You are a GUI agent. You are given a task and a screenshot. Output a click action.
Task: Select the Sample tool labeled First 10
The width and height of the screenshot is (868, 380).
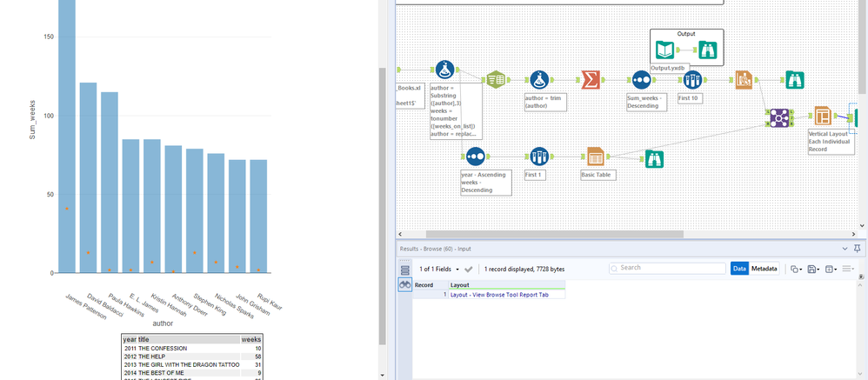coord(692,80)
